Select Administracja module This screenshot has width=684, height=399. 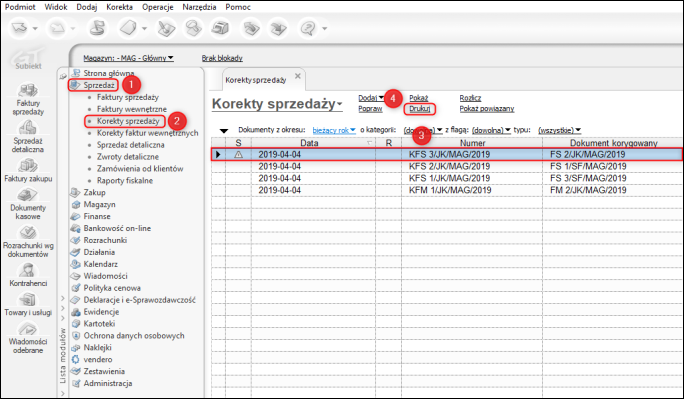click(x=108, y=383)
